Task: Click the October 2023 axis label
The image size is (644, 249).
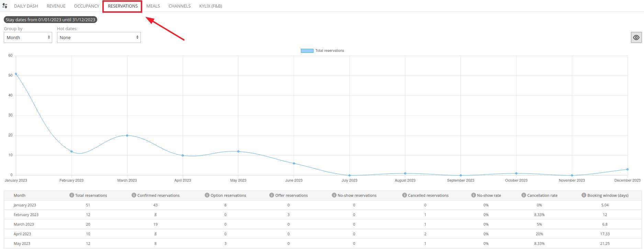Action: 516,180
